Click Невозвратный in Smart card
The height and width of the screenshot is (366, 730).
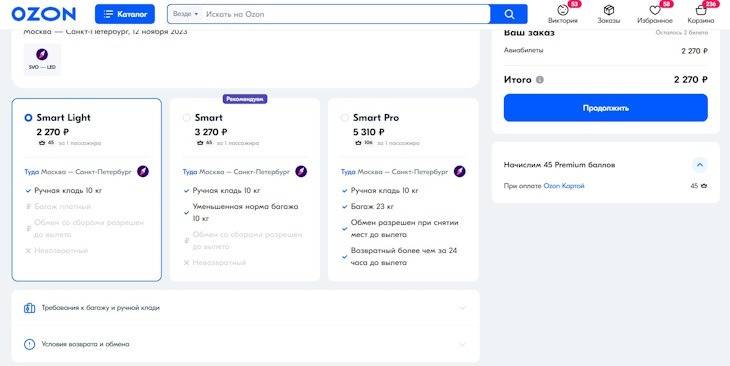click(x=219, y=263)
